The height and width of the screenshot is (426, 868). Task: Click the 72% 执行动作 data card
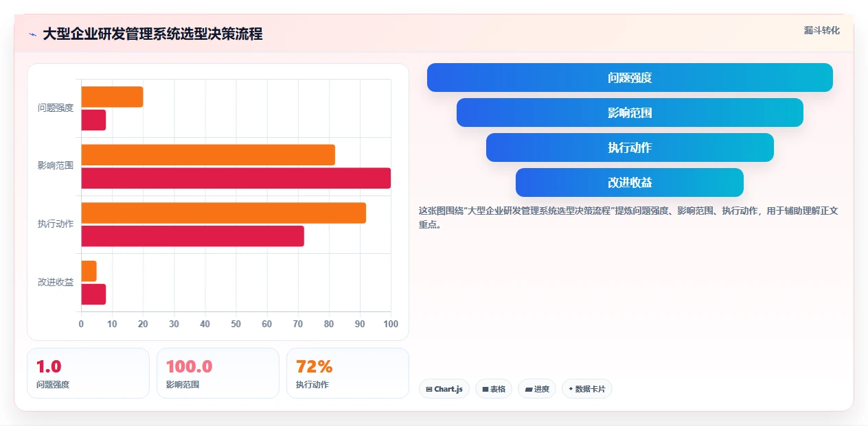point(347,373)
